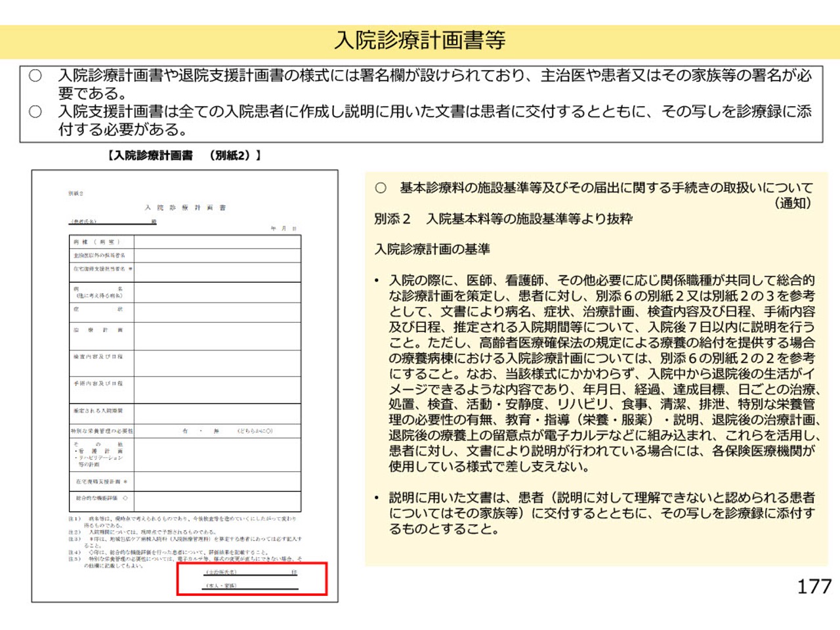Viewport: 840px width, 630px height.
Task: Click the red highlighted signature box
Action: 252,579
